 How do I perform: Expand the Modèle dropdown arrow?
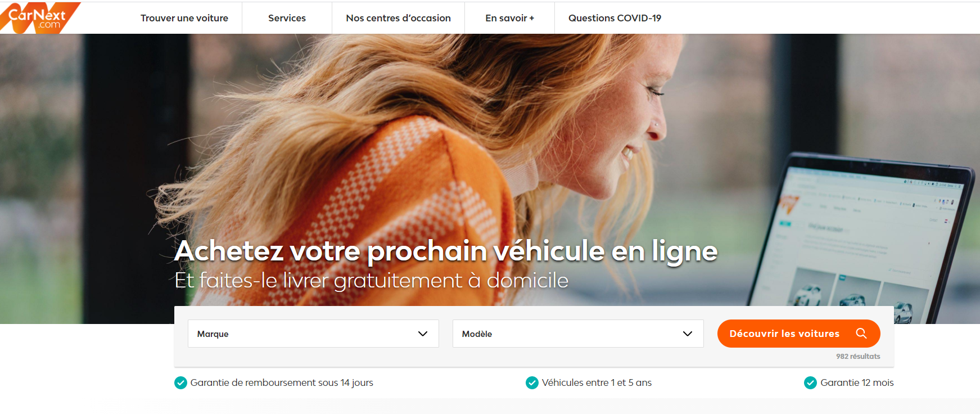(688, 334)
